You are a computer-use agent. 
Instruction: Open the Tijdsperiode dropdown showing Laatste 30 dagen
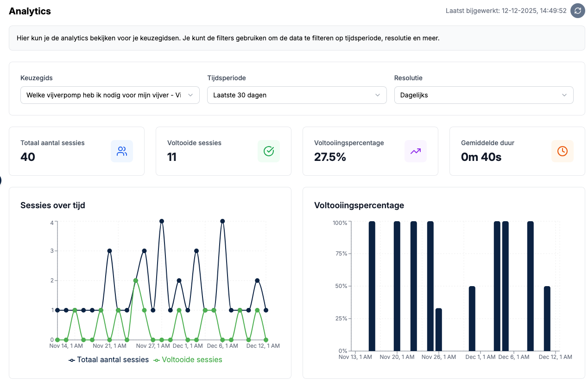297,95
